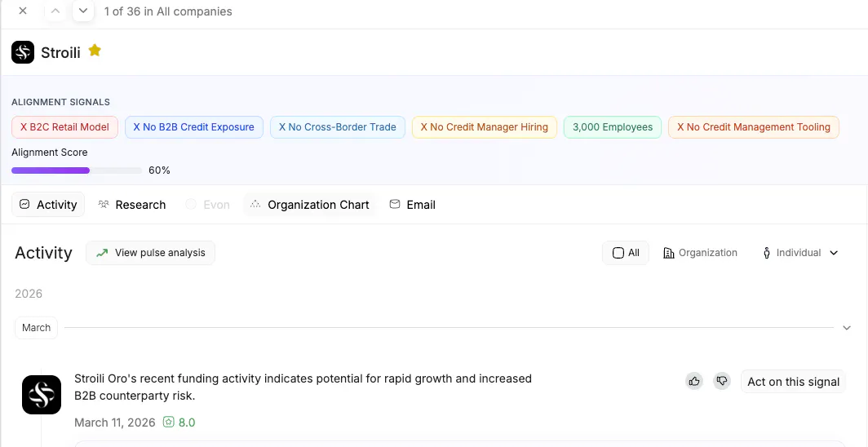This screenshot has width=868, height=447.
Task: Open View pulse analysis
Action: point(151,253)
